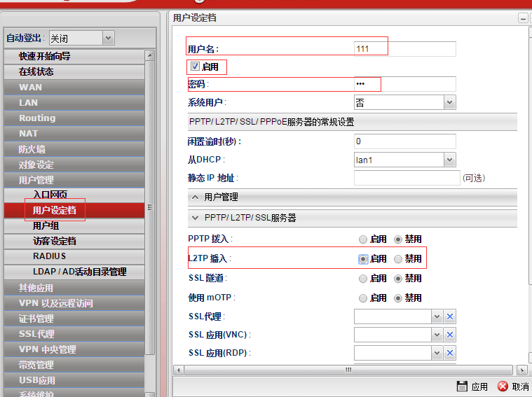Open the 系统用户 dropdown
The image size is (532, 397).
[449, 102]
